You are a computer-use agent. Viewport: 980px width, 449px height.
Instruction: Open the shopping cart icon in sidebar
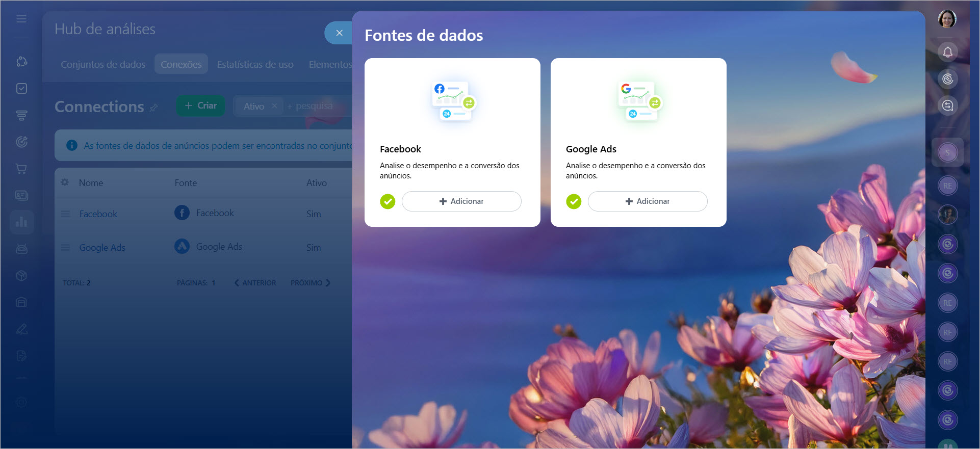21,169
